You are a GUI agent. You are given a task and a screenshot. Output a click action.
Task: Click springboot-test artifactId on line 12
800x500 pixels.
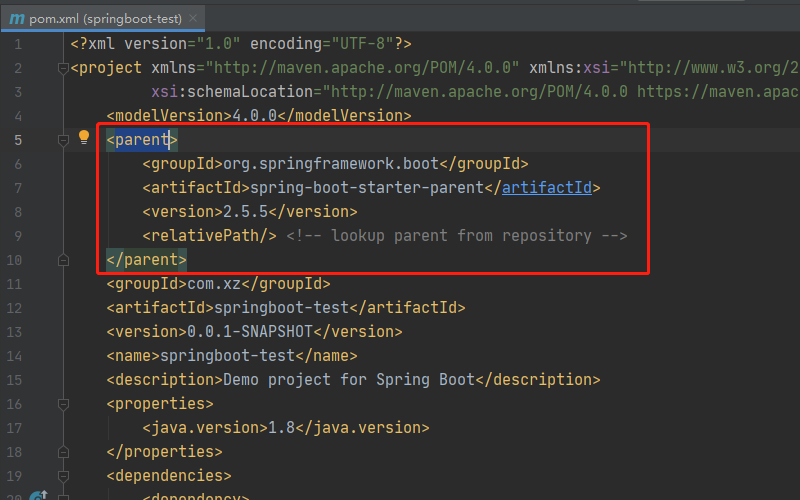[281, 308]
